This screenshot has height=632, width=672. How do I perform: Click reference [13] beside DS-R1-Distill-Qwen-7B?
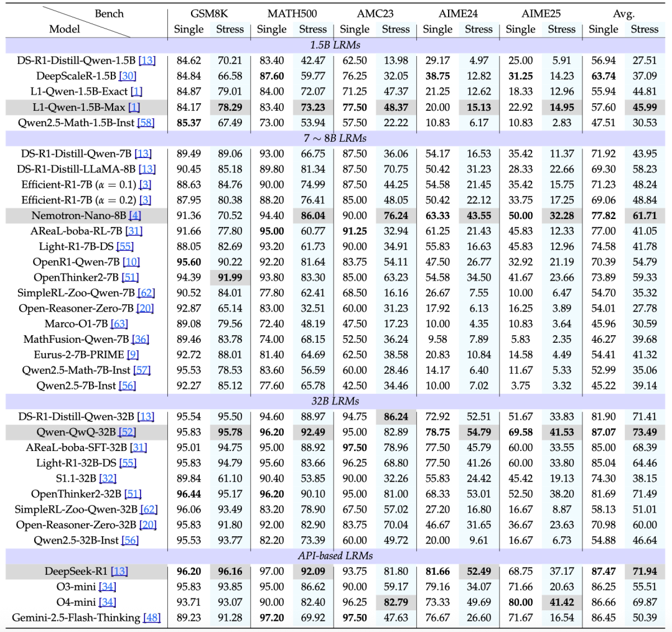coord(143,154)
